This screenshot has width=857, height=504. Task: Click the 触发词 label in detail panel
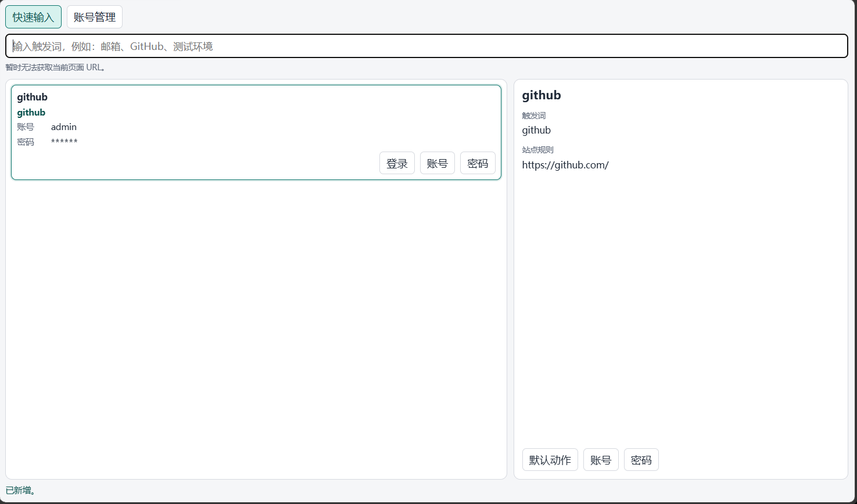point(534,116)
